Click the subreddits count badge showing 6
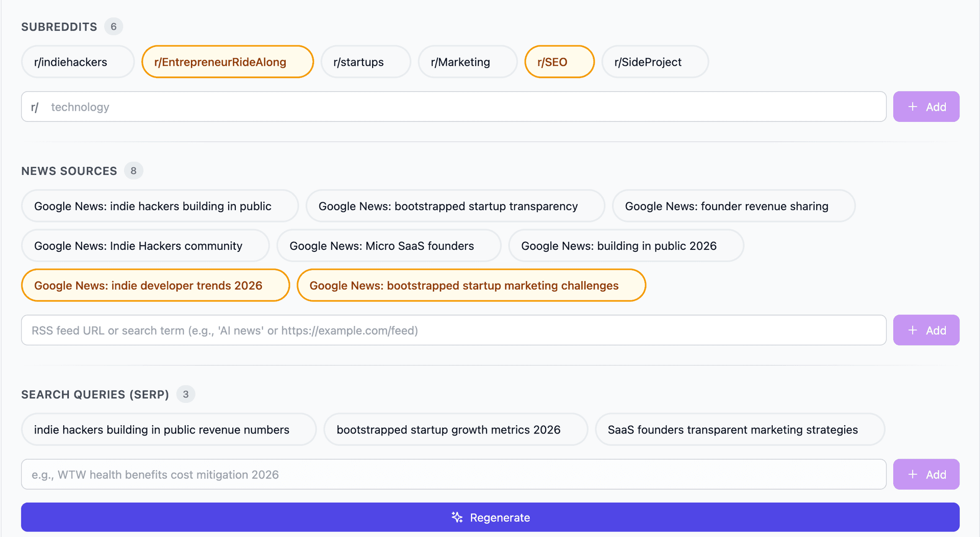Screen dimensions: 980x537 (113, 27)
